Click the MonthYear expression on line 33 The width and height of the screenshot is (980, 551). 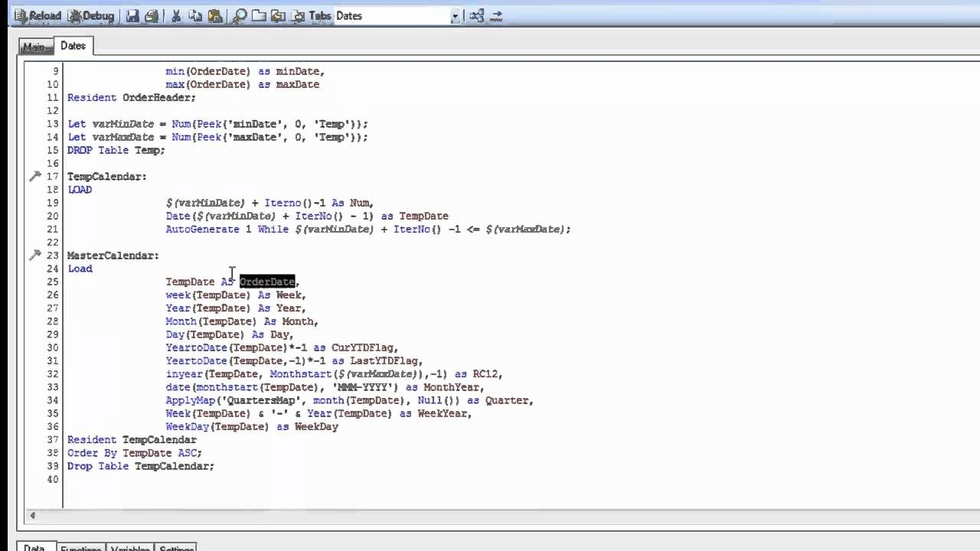325,387
